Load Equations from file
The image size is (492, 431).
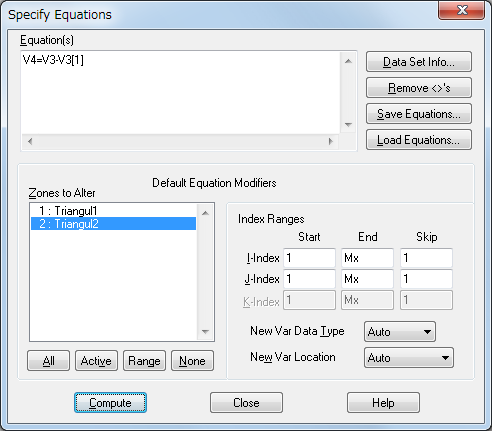pos(419,140)
